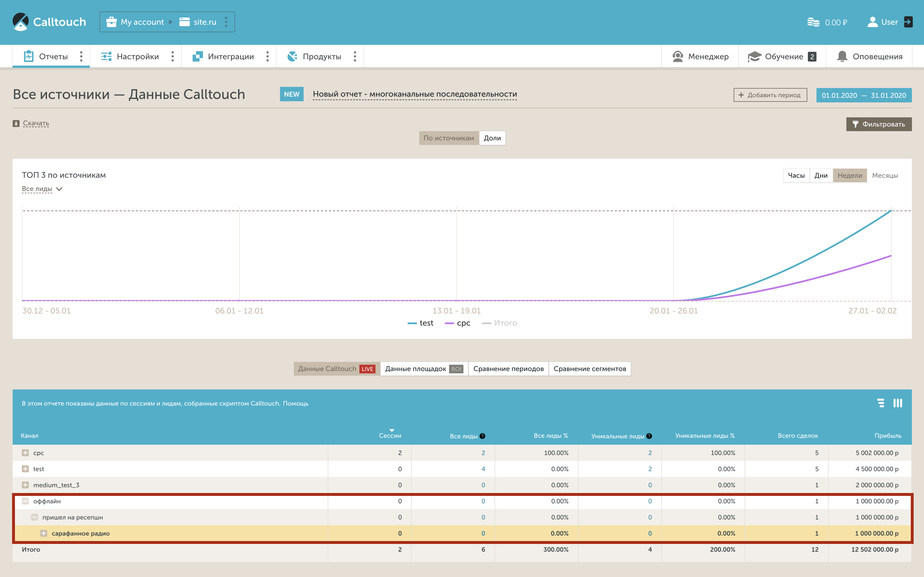Click the Скачать download link
This screenshot has height=577, width=924.
point(36,123)
